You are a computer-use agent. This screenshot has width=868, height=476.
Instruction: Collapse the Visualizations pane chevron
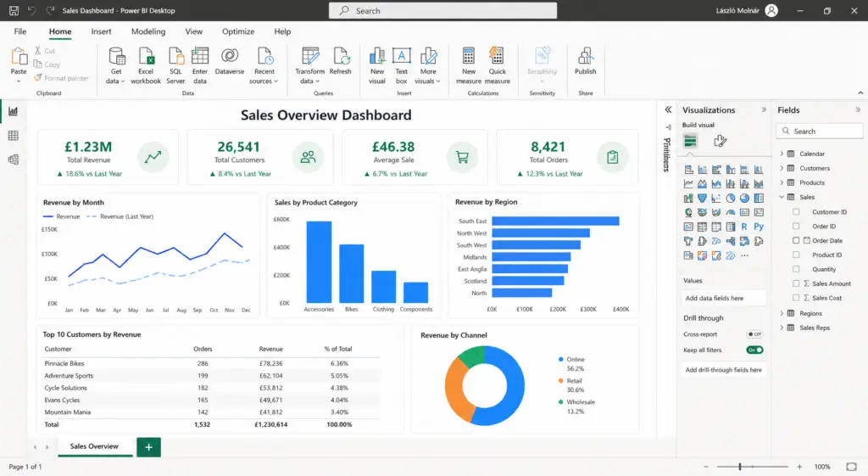tap(764, 109)
